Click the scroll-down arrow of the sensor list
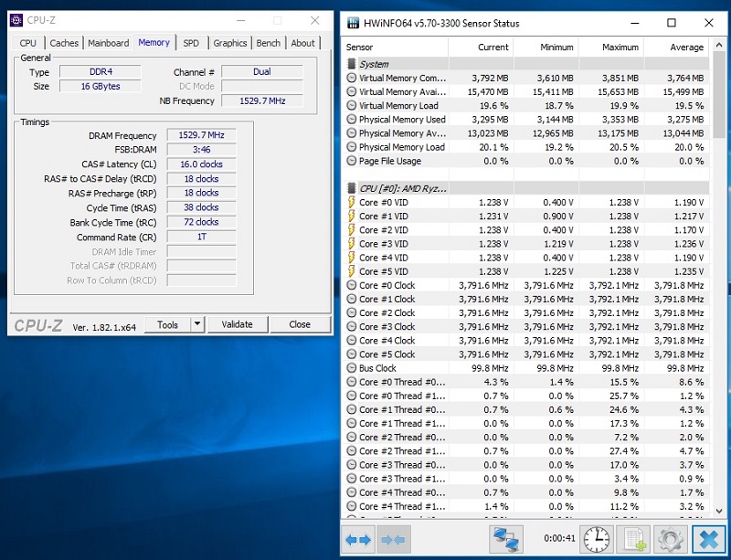Screen dimensions: 731x560 tap(719, 511)
